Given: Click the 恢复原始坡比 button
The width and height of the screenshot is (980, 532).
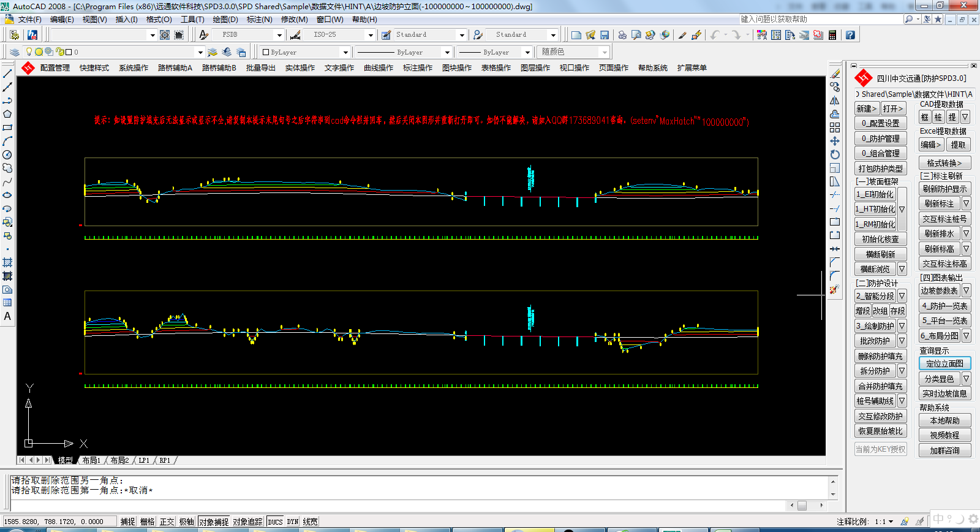Looking at the screenshot, I should pyautogui.click(x=881, y=431).
